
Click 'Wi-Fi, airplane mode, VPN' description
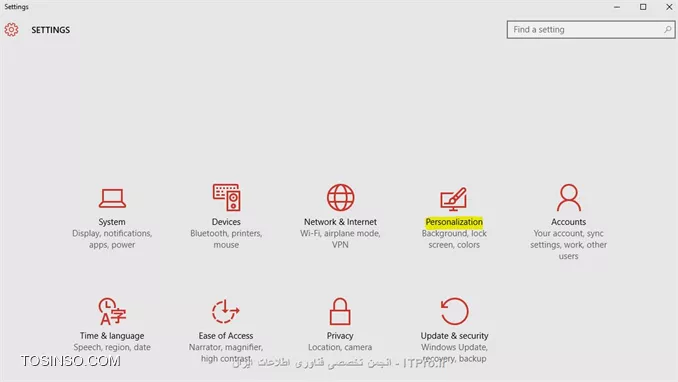coord(340,239)
